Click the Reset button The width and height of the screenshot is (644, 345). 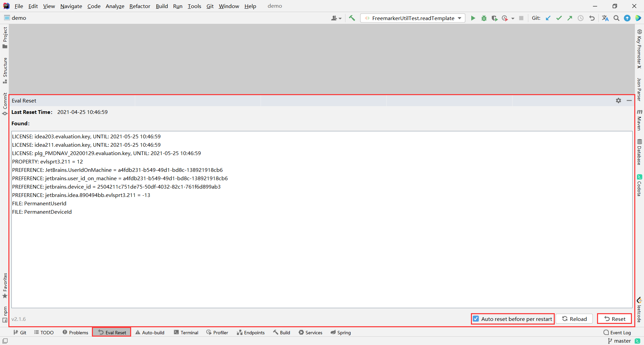[x=614, y=319]
